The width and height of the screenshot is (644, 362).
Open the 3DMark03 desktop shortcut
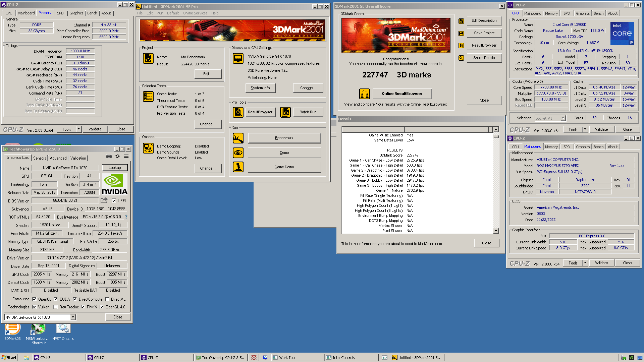coord(12,332)
